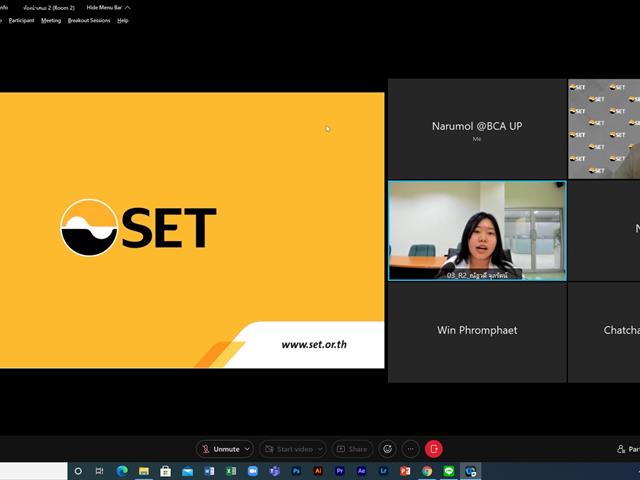This screenshot has width=640, height=480.
Task: Open PowerPoint from taskbar
Action: tap(405, 471)
